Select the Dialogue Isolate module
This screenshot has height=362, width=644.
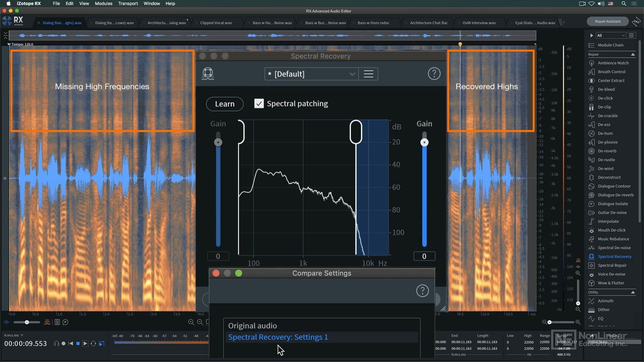click(612, 204)
